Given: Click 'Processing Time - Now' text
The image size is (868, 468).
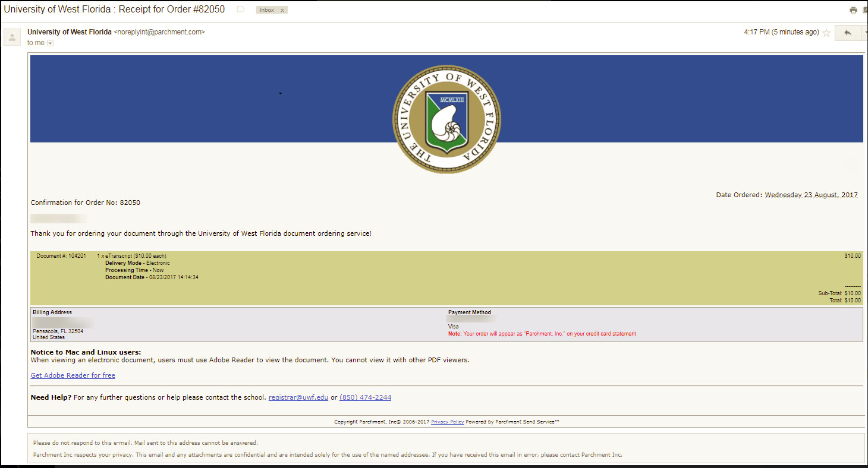Looking at the screenshot, I should 134,270.
